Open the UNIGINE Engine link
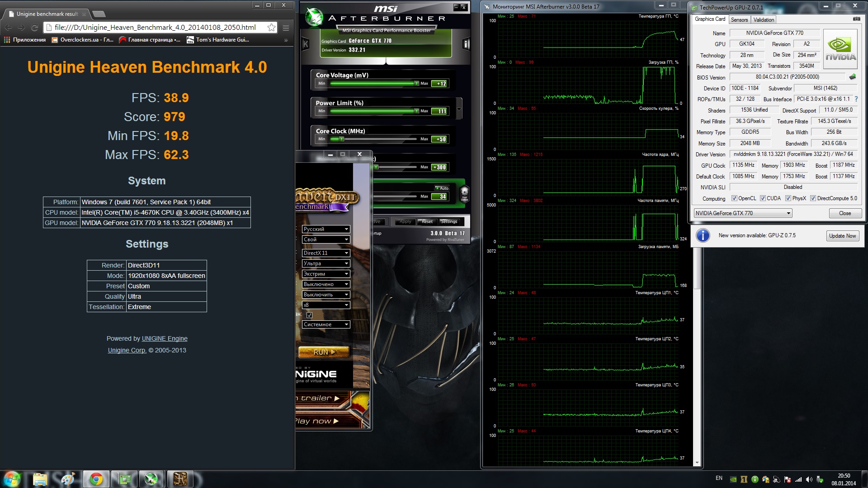 click(165, 338)
